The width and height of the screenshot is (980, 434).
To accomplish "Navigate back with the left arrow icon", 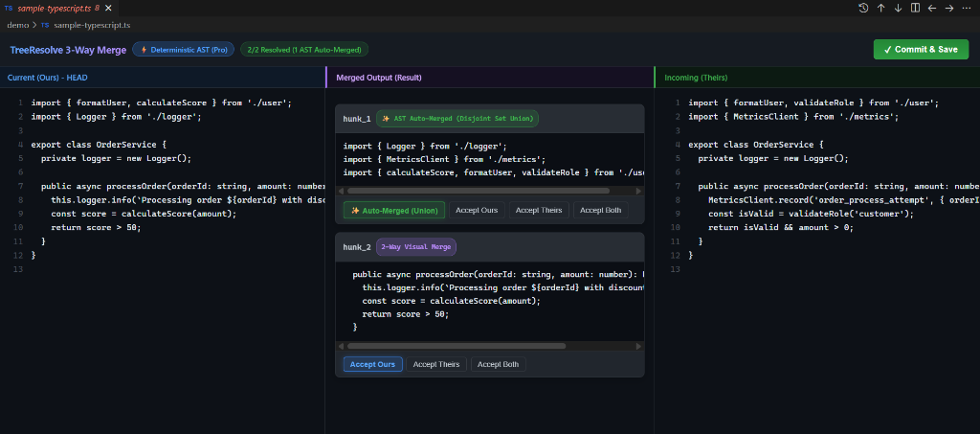I will pyautogui.click(x=932, y=8).
